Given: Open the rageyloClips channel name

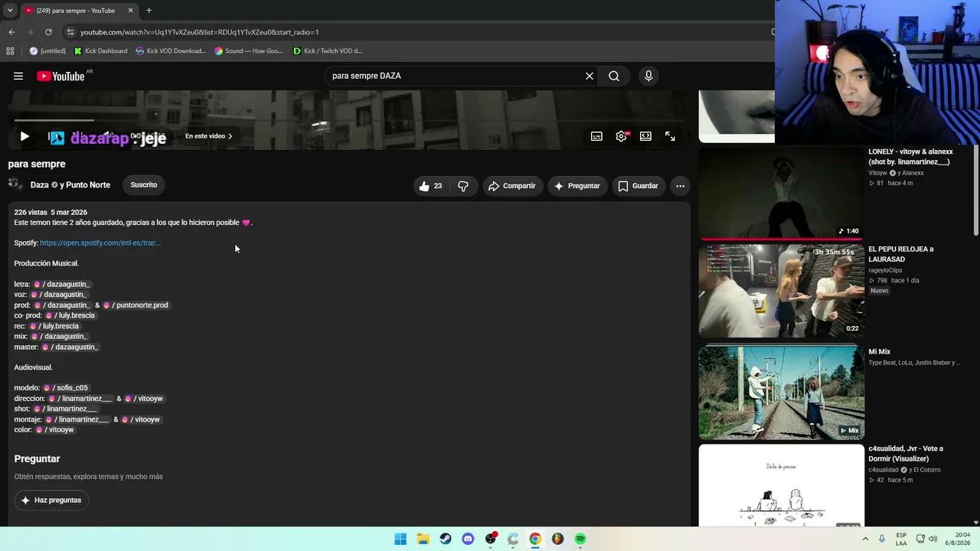Looking at the screenshot, I should (885, 270).
